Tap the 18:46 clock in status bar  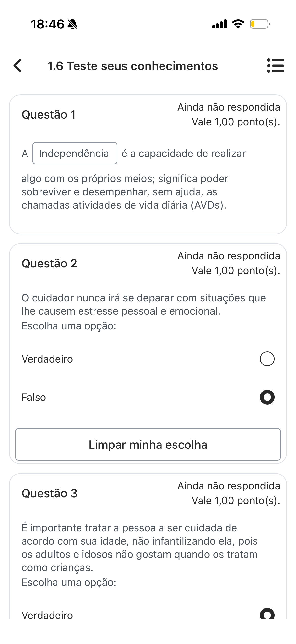tap(48, 24)
